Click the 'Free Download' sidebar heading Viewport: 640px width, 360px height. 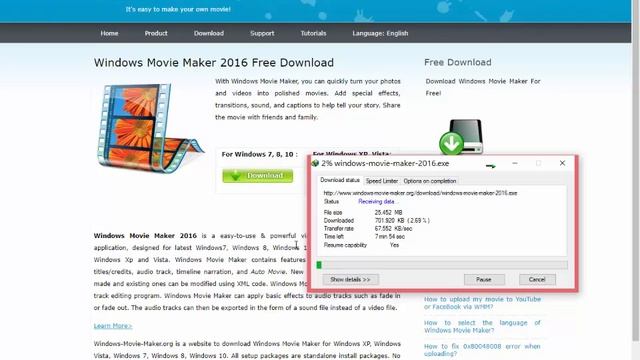click(458, 62)
